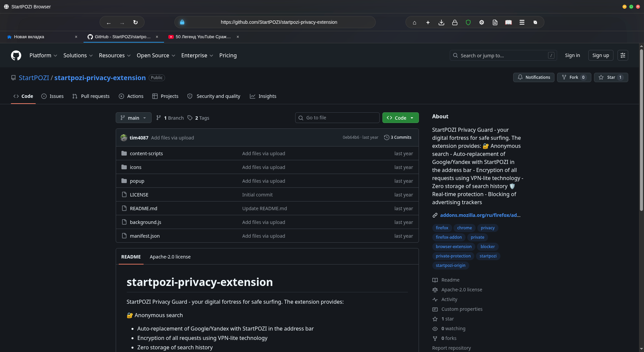The width and height of the screenshot is (644, 352).
Task: Open the bookmarks book icon
Action: (508, 22)
